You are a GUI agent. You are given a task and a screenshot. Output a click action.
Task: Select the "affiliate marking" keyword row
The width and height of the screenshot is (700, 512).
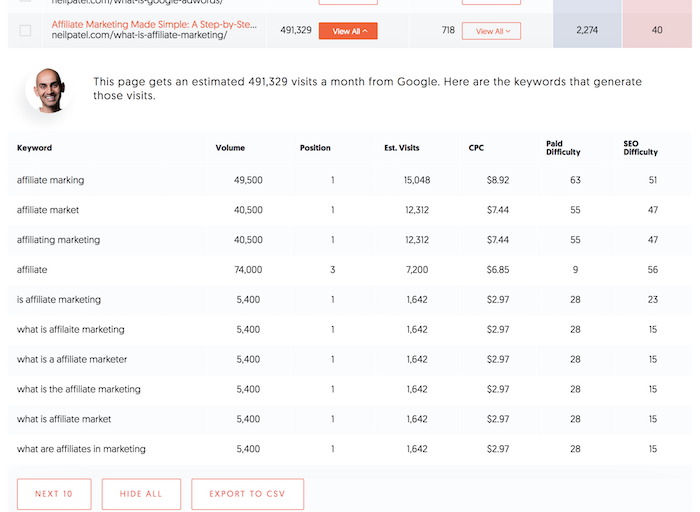[x=349, y=180]
